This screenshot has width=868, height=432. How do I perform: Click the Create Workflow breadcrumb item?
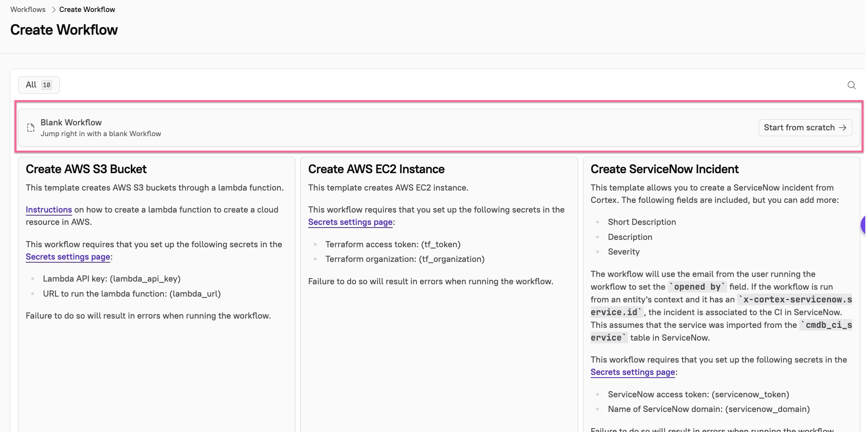(87, 10)
